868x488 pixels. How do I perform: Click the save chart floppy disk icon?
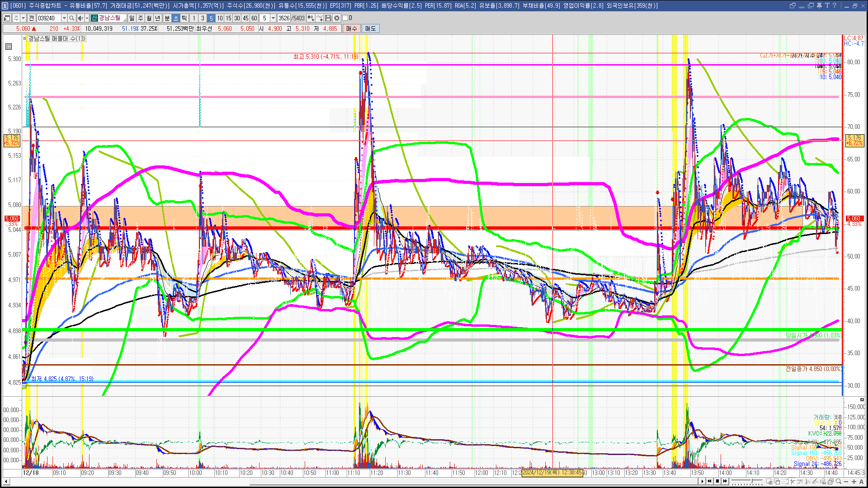click(x=328, y=18)
